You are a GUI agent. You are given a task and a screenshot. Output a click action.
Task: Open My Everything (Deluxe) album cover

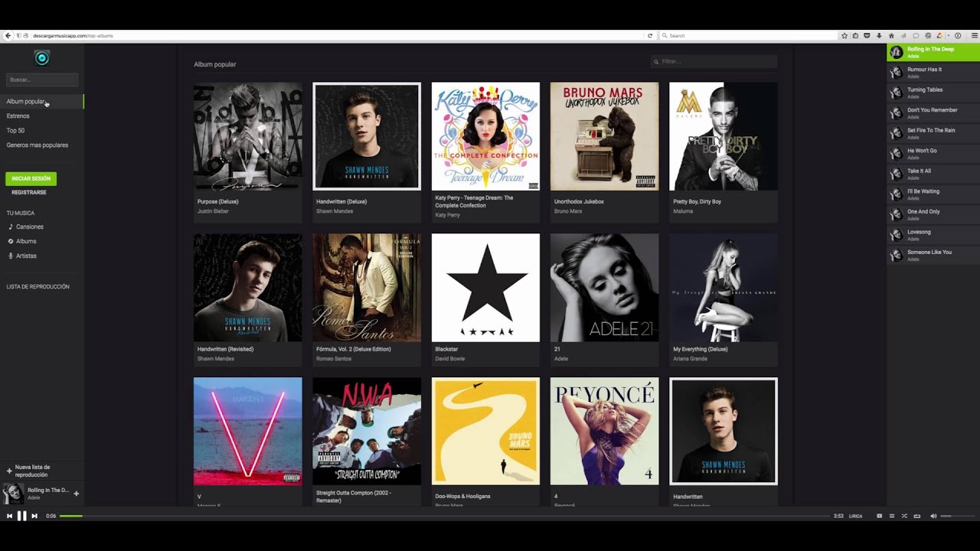tap(724, 288)
